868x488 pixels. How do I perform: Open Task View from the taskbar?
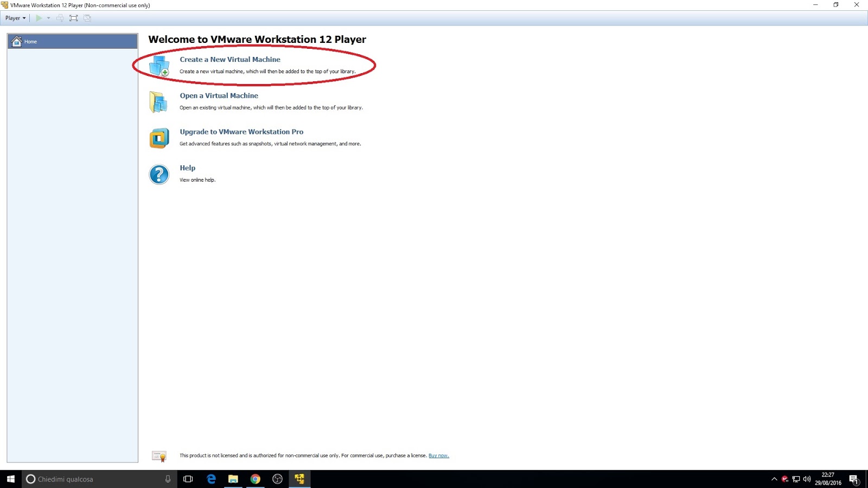[188, 479]
